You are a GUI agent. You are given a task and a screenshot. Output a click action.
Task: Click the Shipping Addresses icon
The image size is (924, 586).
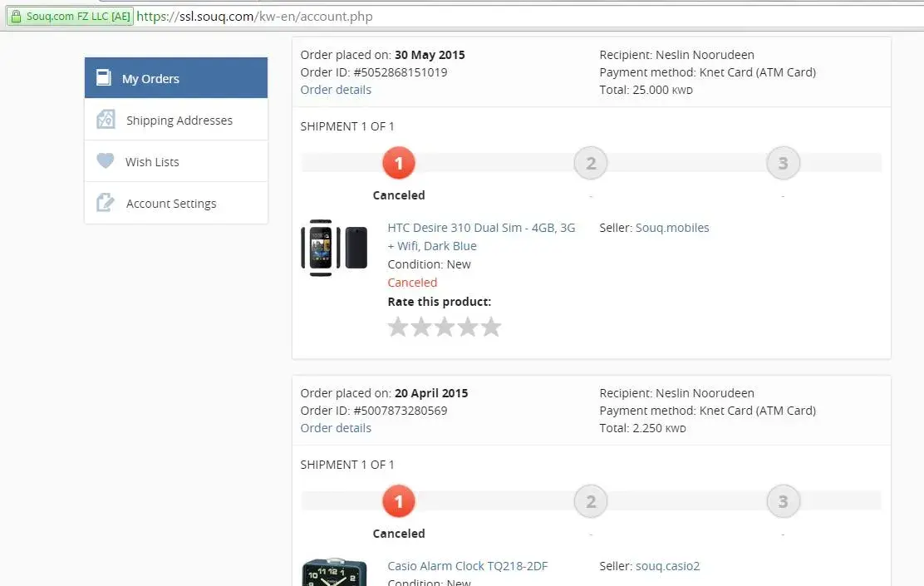106,120
